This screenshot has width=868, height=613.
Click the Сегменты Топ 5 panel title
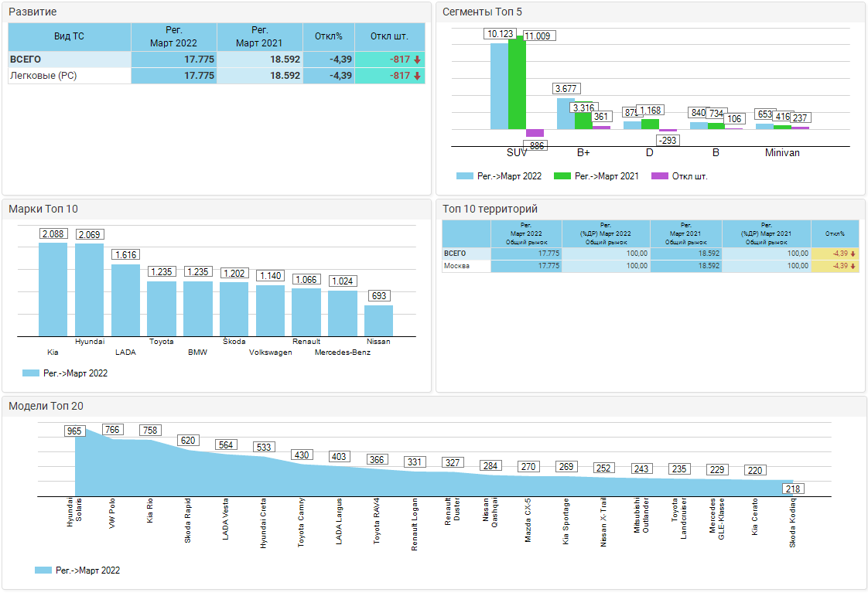(483, 12)
